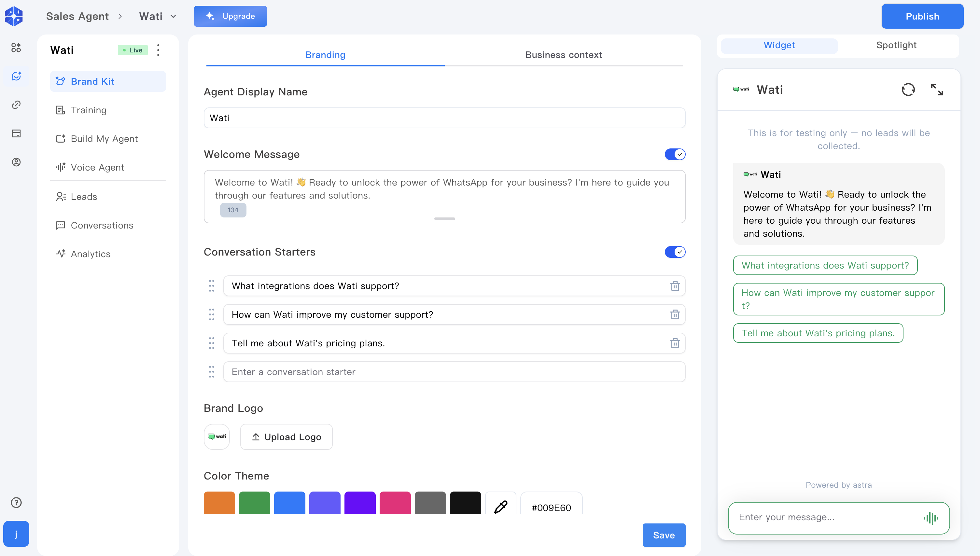Open Voice Agent in the sidebar
Viewport: 980px width, 556px height.
(x=108, y=167)
